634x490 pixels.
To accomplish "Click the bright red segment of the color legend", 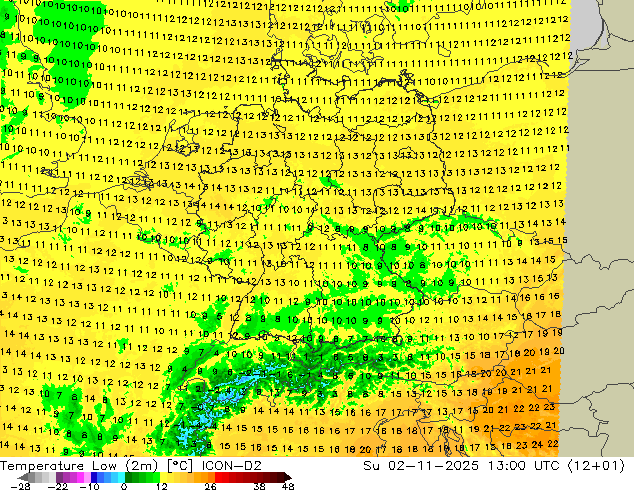I will pyautogui.click(x=222, y=477).
